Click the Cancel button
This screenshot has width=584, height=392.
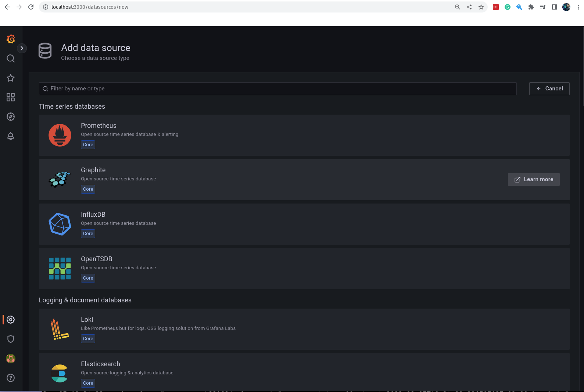coord(549,89)
